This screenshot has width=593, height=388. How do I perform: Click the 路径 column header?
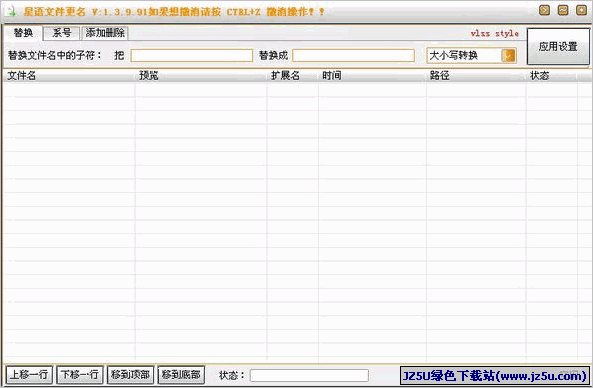[476, 76]
